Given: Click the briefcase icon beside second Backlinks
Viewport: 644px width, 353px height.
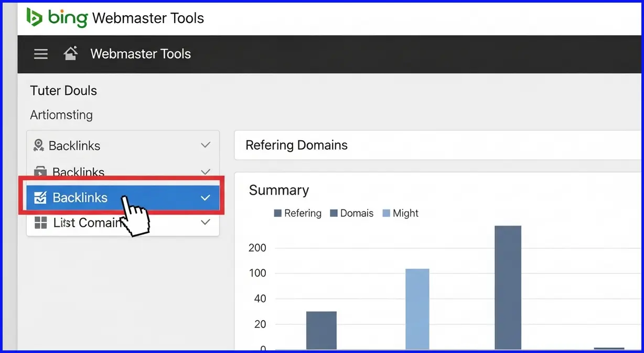Looking at the screenshot, I should (40, 171).
